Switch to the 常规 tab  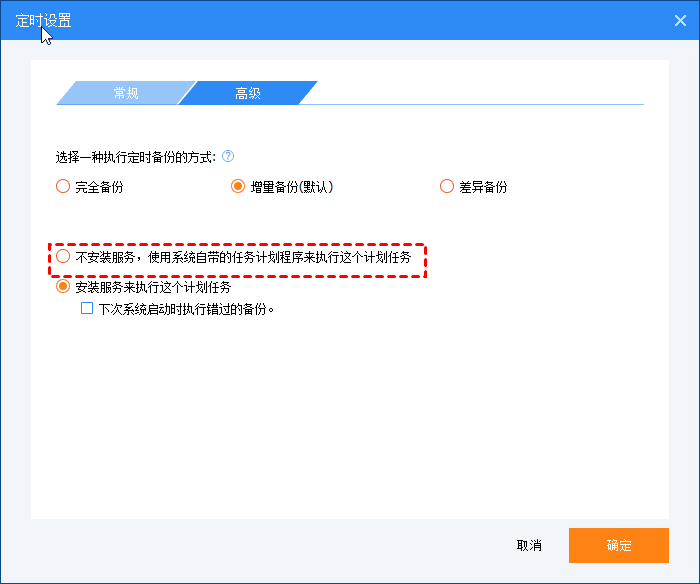pyautogui.click(x=125, y=93)
